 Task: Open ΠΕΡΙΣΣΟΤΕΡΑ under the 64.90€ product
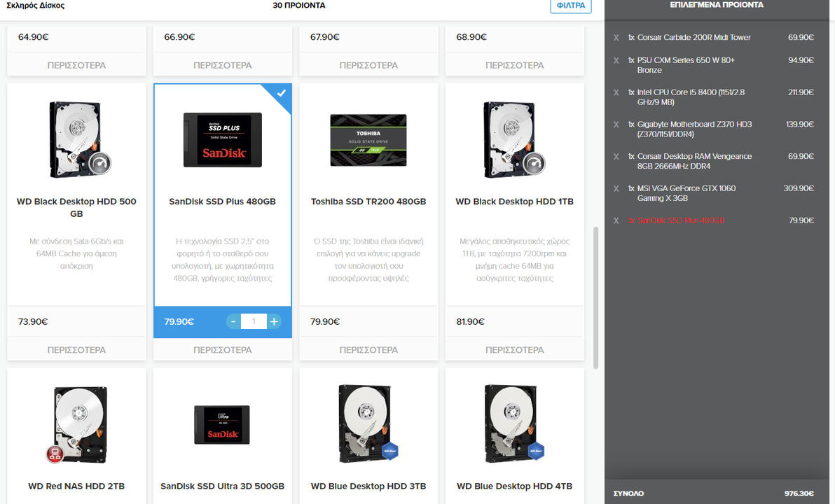coord(76,65)
